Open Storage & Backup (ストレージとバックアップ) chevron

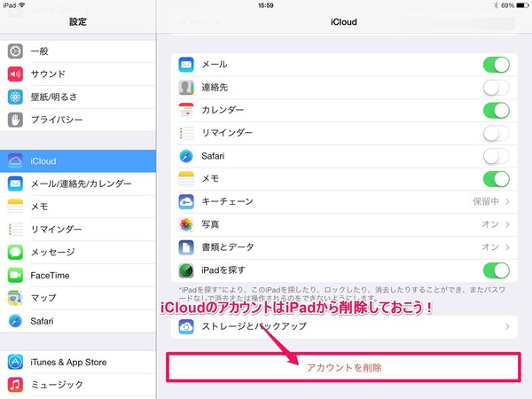[507, 327]
